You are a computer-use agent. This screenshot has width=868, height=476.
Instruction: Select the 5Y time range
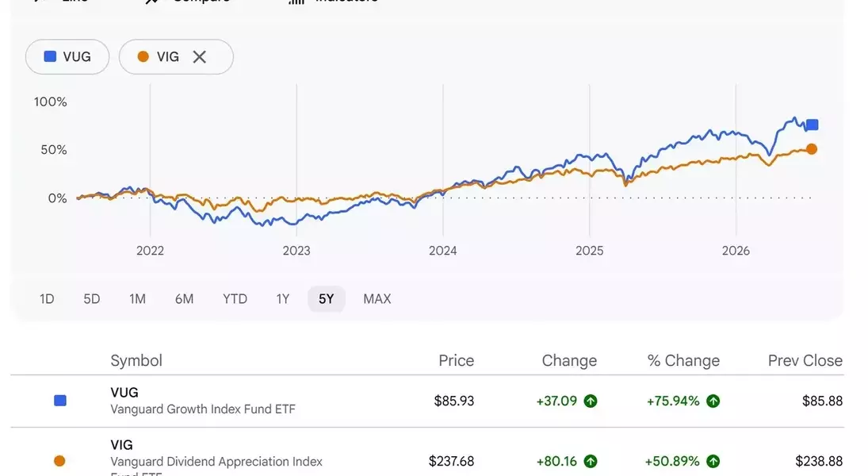click(326, 299)
